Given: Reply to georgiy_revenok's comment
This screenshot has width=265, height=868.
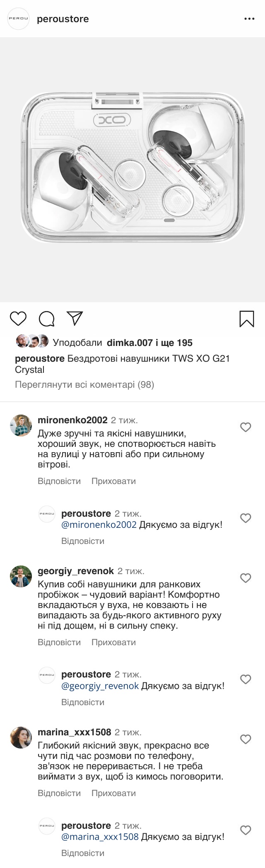Looking at the screenshot, I should [59, 642].
